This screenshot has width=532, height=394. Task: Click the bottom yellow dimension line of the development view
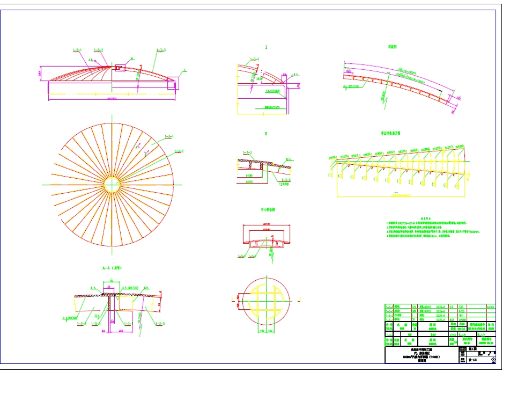point(401,196)
